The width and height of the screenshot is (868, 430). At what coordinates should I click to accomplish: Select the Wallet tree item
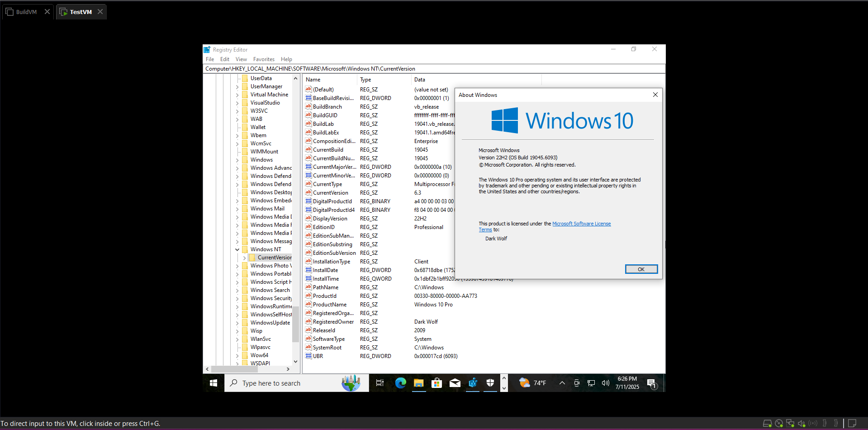[258, 127]
